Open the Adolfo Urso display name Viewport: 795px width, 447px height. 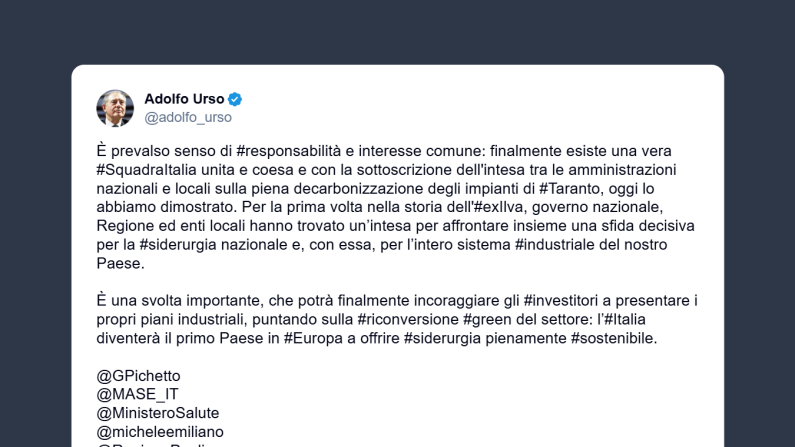pos(184,99)
